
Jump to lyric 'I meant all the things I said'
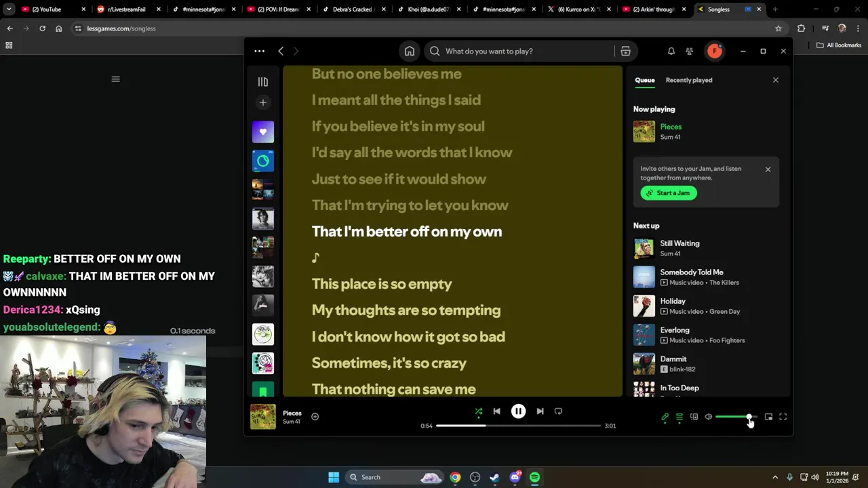pos(396,100)
